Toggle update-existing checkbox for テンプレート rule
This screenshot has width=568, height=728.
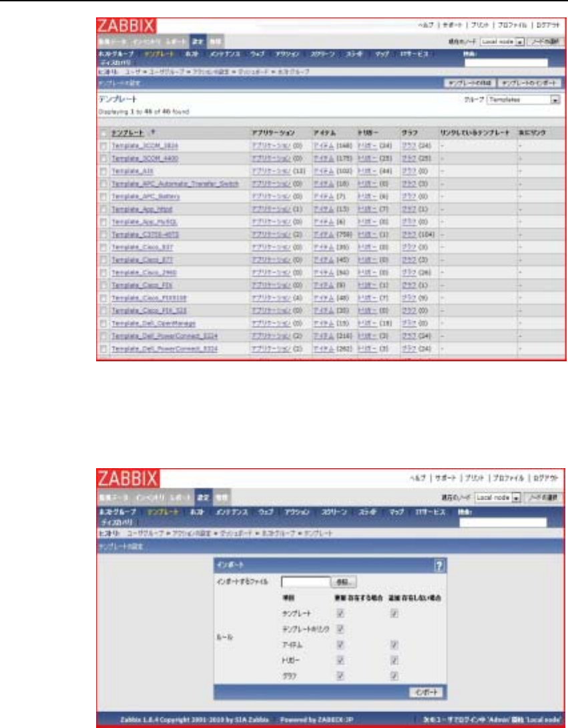pyautogui.click(x=340, y=613)
